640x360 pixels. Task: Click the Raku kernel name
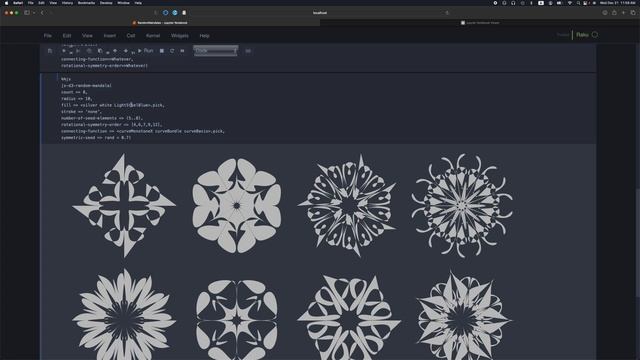[x=582, y=35]
